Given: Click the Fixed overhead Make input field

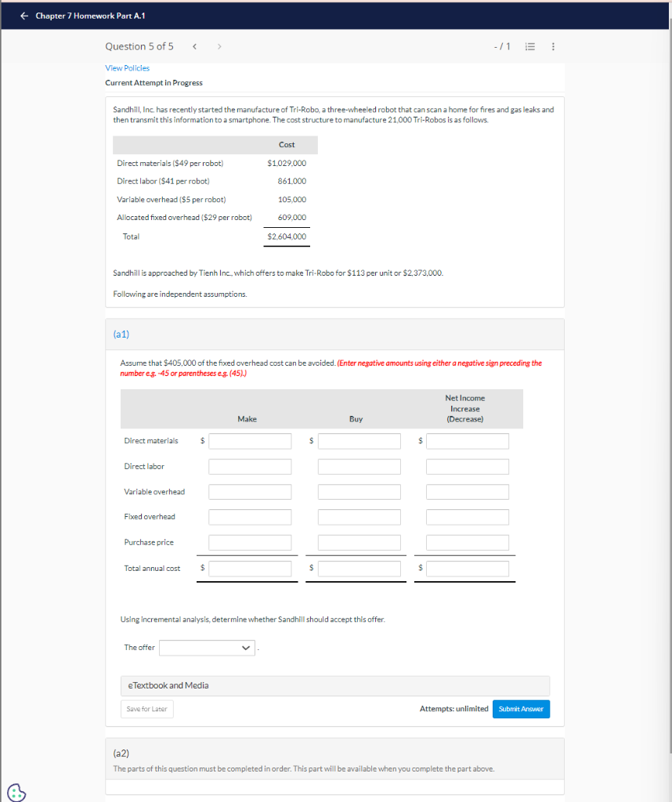Looking at the screenshot, I should [x=250, y=517].
